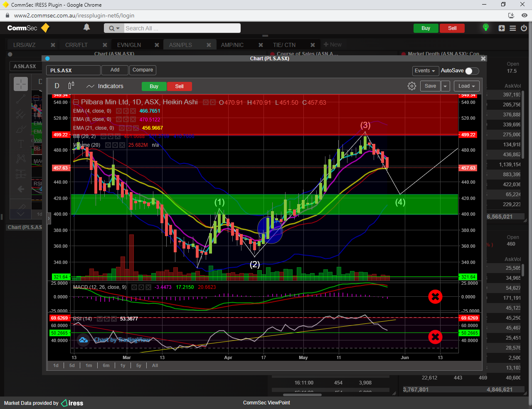Image resolution: width=532 pixels, height=409 pixels.
Task: Select the 6m time range
Action: click(106, 365)
